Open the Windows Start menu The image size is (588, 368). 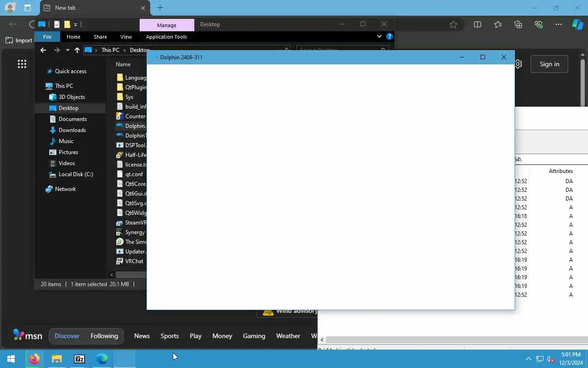[x=11, y=359]
